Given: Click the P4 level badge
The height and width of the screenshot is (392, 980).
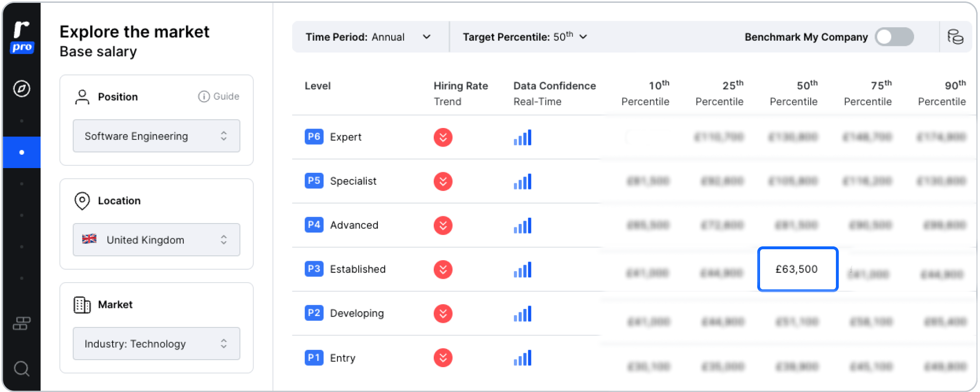Looking at the screenshot, I should coord(314,224).
